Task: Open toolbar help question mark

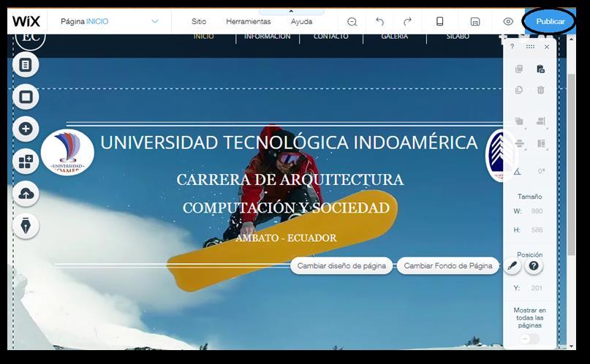Action: pos(512,47)
